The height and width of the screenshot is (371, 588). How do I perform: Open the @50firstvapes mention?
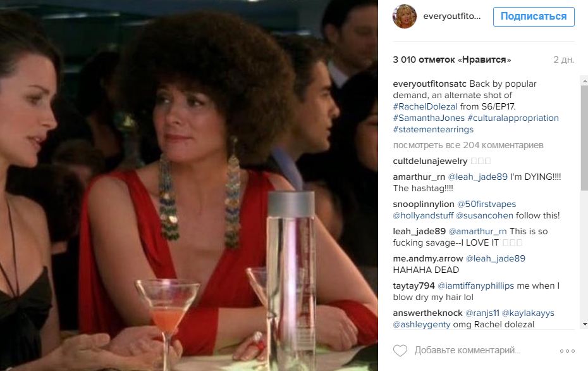point(486,204)
